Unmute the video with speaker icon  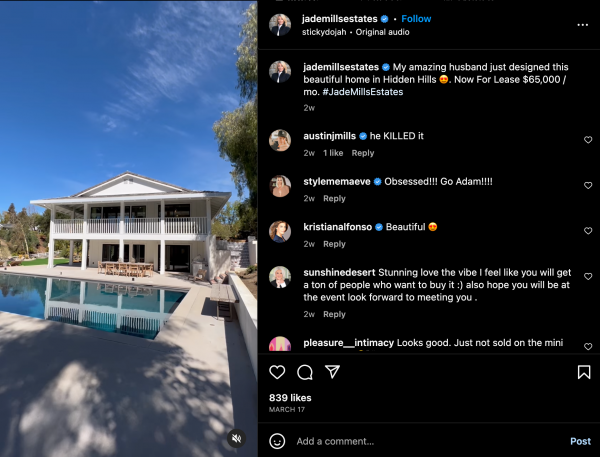pyautogui.click(x=237, y=439)
